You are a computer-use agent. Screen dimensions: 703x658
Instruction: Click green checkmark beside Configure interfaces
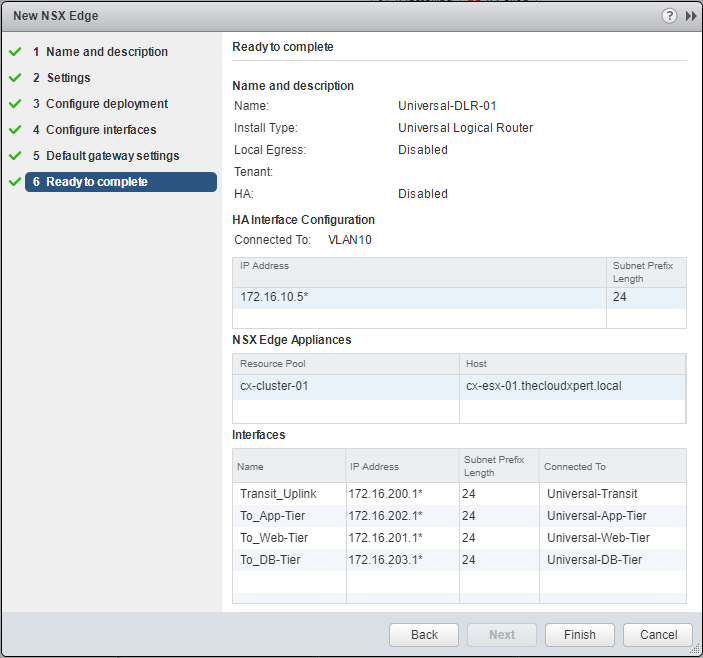click(14, 130)
